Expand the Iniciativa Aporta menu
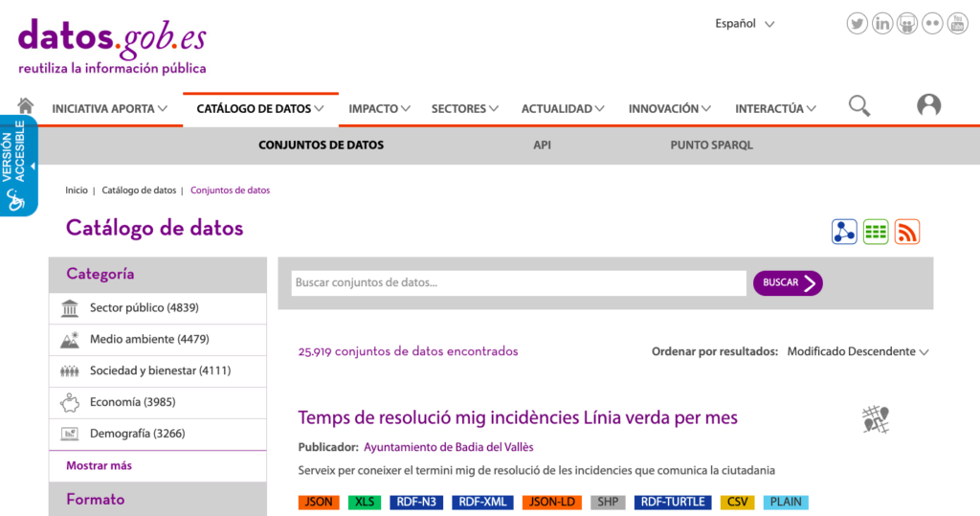This screenshot has width=980, height=516. click(x=109, y=109)
